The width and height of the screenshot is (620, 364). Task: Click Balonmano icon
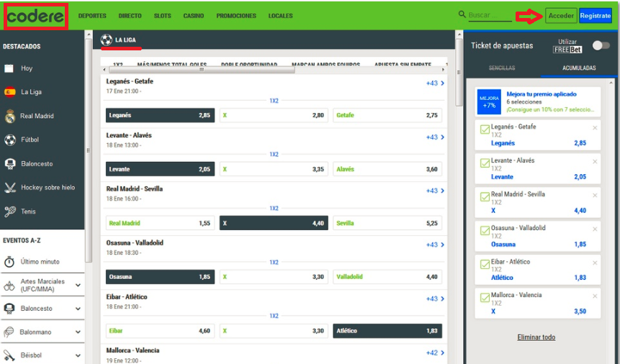(x=9, y=332)
